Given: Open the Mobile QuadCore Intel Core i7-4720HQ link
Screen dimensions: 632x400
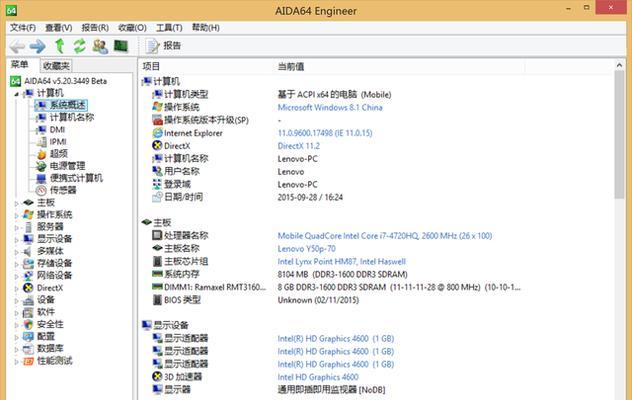Looking at the screenshot, I should point(385,236).
